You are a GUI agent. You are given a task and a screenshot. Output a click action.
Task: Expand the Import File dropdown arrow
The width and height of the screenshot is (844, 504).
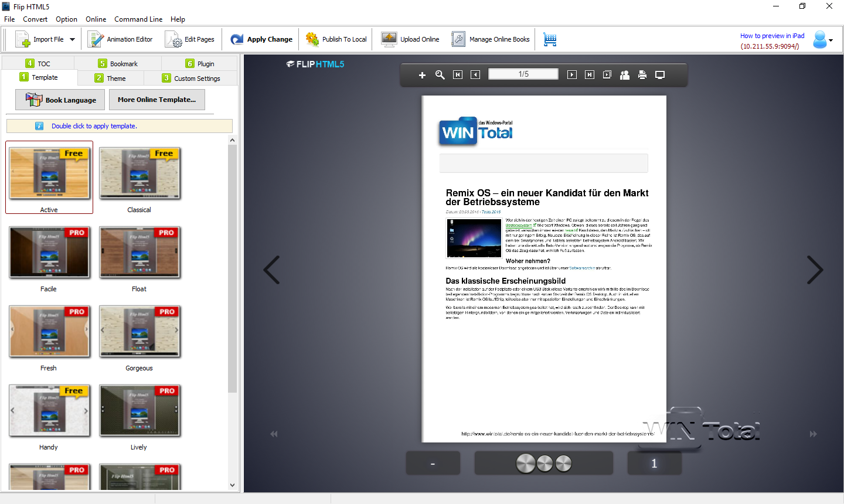pos(73,39)
